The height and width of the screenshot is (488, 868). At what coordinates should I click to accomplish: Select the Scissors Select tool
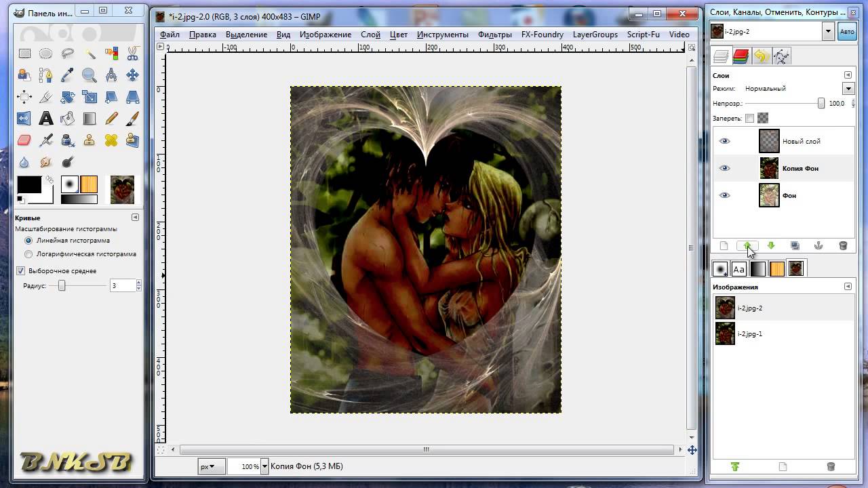[x=132, y=54]
